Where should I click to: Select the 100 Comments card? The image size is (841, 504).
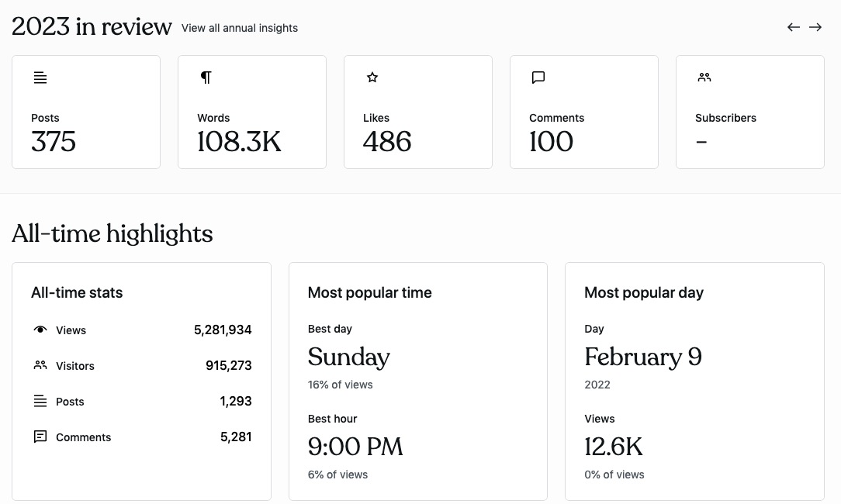(584, 112)
